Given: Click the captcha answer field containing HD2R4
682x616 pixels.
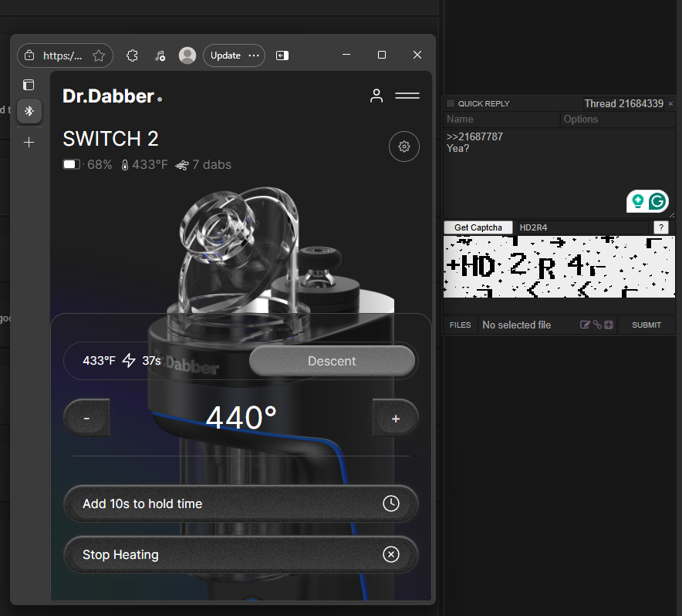Looking at the screenshot, I should (582, 227).
